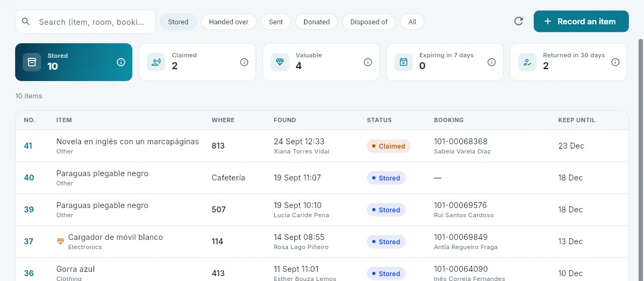This screenshot has height=281, width=644.
Task: Click the FOUND column header
Action: (x=285, y=120)
